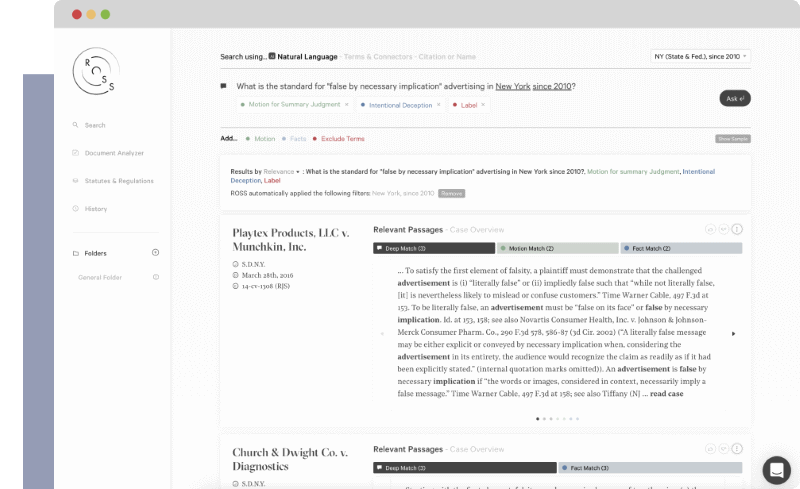The image size is (800, 489).
Task: Open Statutes & Regulations in the sidebar
Action: click(119, 181)
